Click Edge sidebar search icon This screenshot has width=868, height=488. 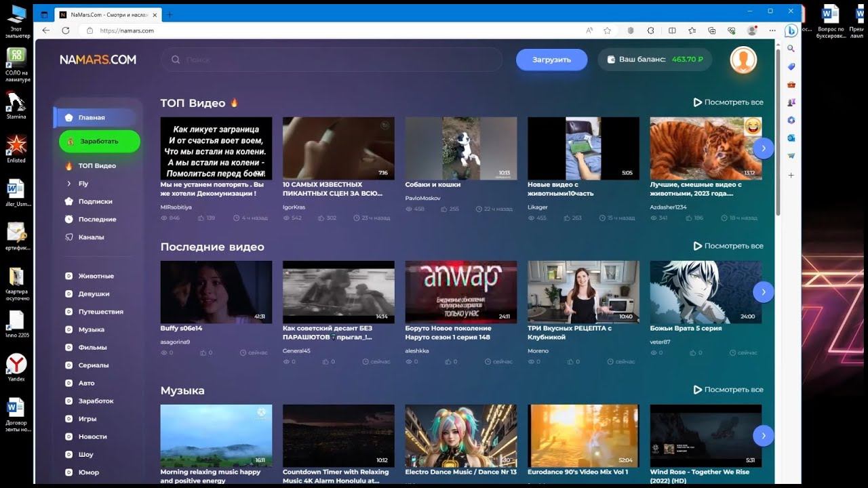click(x=791, y=48)
